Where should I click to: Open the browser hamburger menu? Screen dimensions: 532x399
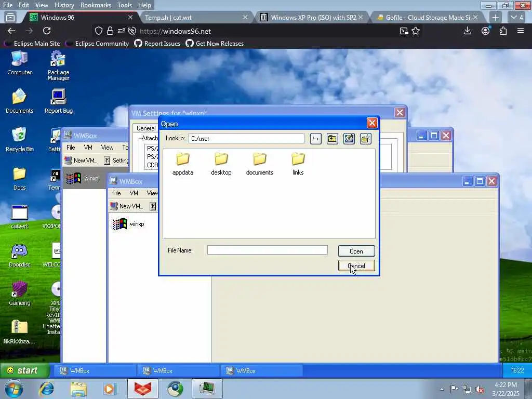coord(521,31)
